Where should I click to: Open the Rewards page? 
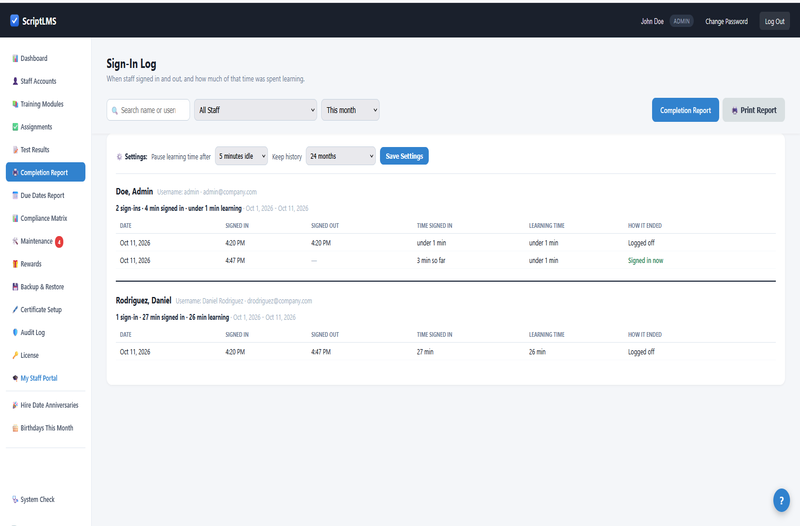[45, 264]
